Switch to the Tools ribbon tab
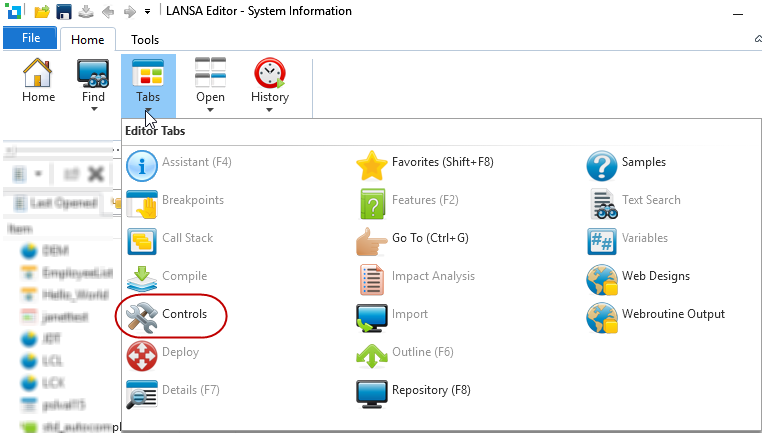Viewport: 763px width, 433px height. pyautogui.click(x=145, y=39)
